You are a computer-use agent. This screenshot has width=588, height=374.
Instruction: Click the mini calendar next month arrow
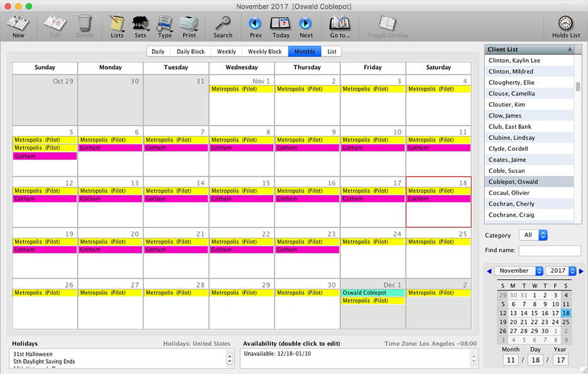tap(581, 271)
